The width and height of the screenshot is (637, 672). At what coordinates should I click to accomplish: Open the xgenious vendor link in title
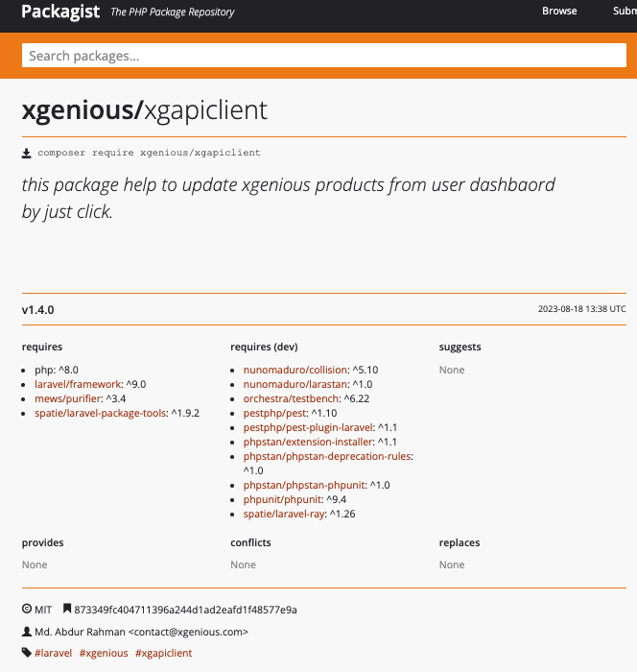pyautogui.click(x=79, y=110)
